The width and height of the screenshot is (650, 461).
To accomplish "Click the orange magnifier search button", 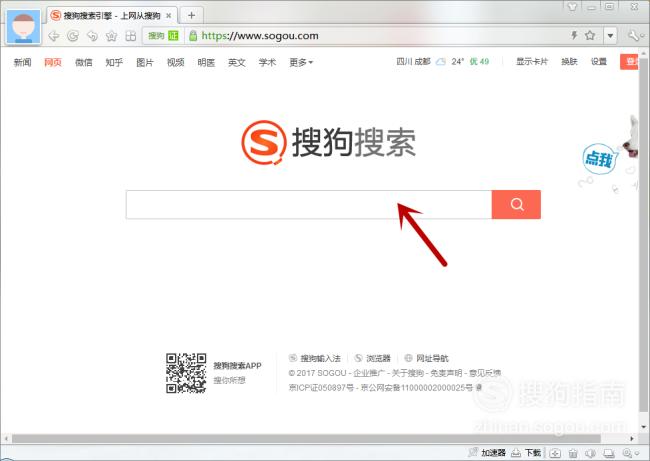I will (x=516, y=204).
